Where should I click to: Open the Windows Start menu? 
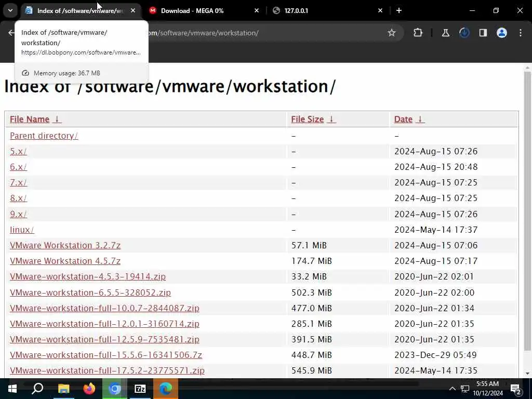(12, 389)
